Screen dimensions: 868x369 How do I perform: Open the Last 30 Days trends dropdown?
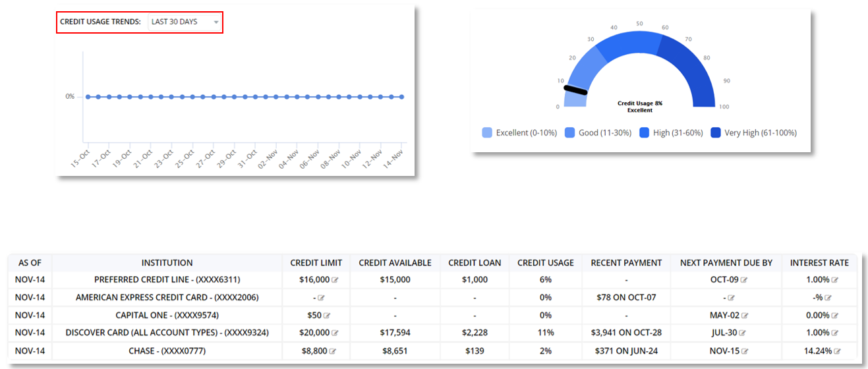pyautogui.click(x=185, y=22)
